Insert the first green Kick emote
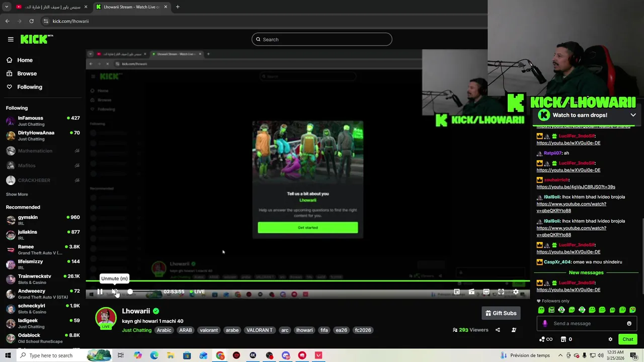The height and width of the screenshot is (362, 644). pos(541,310)
